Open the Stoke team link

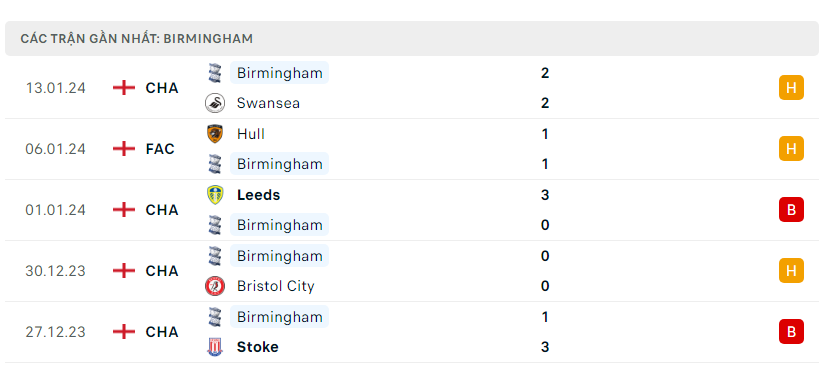(x=257, y=347)
